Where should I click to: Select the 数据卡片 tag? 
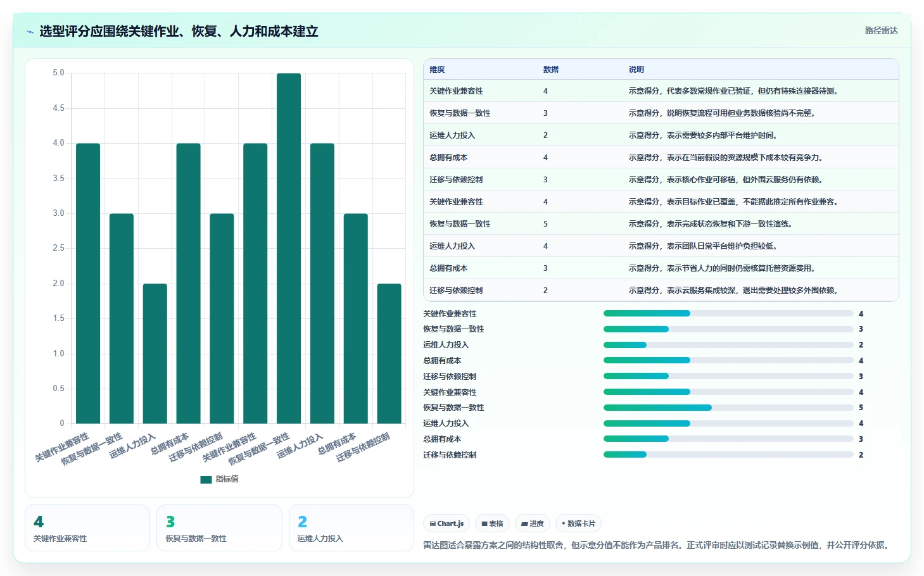point(578,523)
